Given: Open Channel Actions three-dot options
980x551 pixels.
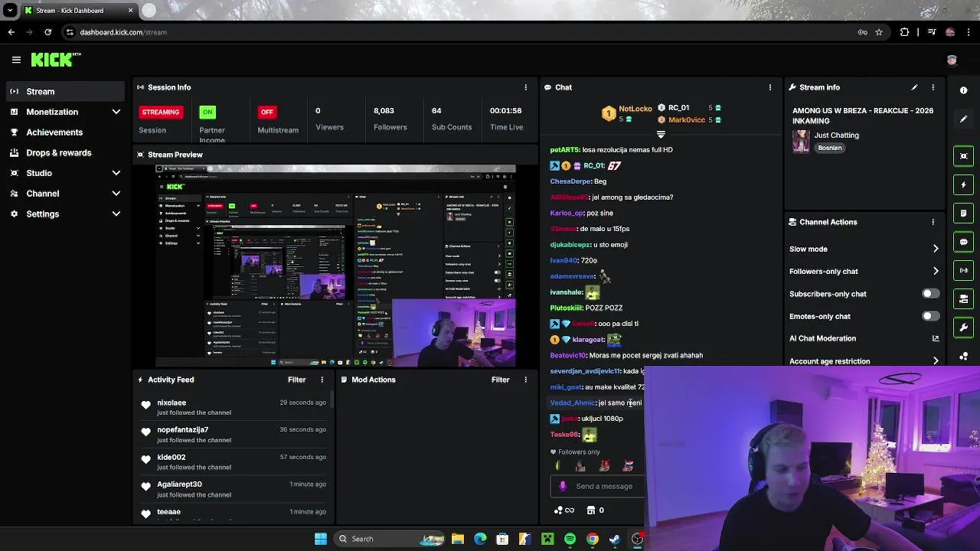Looking at the screenshot, I should (933, 222).
